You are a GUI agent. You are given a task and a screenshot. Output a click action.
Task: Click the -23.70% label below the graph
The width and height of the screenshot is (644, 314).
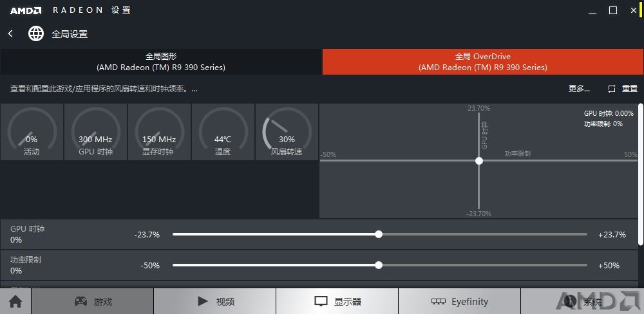(478, 214)
